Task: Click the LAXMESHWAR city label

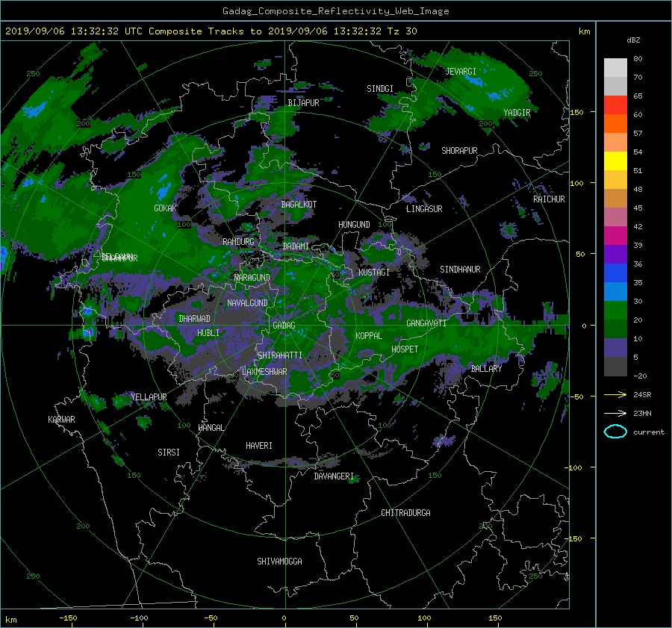Action: [x=264, y=372]
